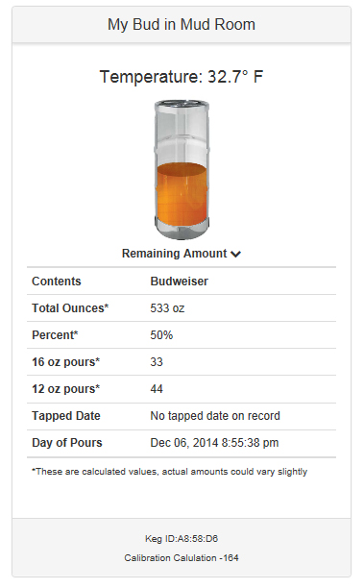Click the Calibration Calulation -164 text
Screen dimensions: 364x588
182,558
